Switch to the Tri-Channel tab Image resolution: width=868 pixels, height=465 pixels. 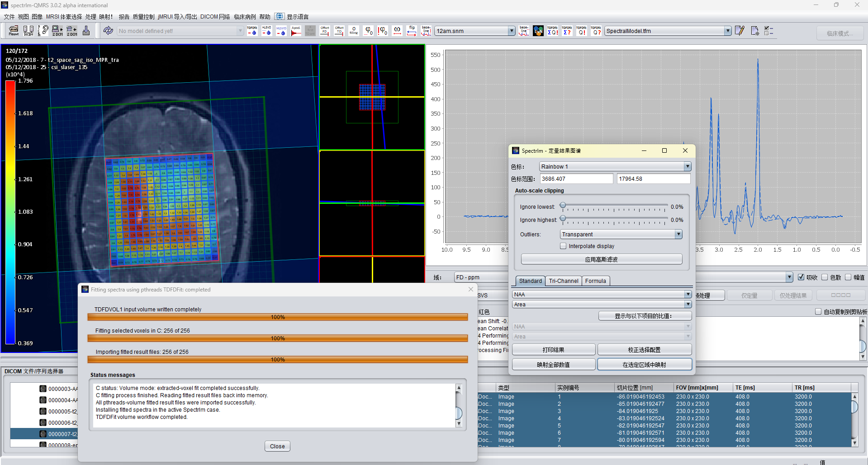click(x=563, y=281)
